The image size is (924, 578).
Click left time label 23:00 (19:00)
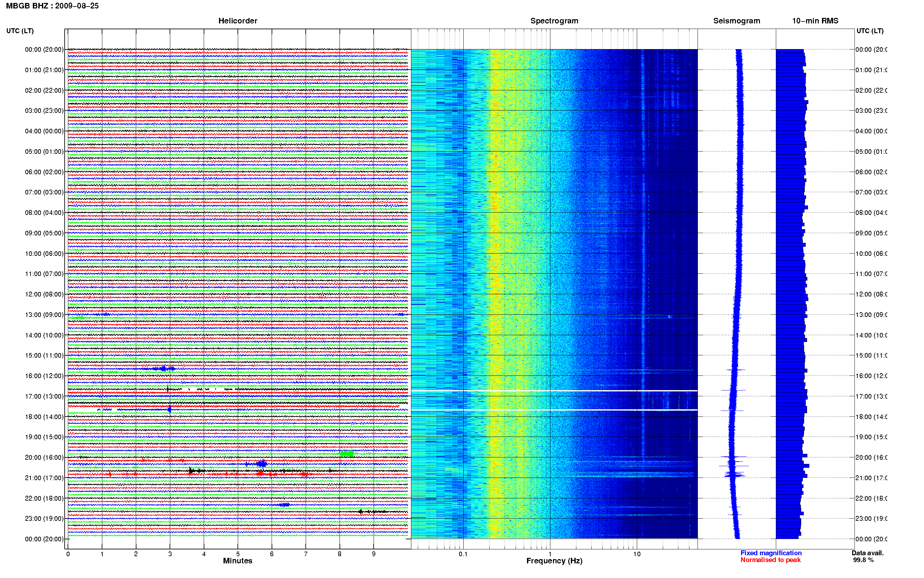tap(44, 519)
